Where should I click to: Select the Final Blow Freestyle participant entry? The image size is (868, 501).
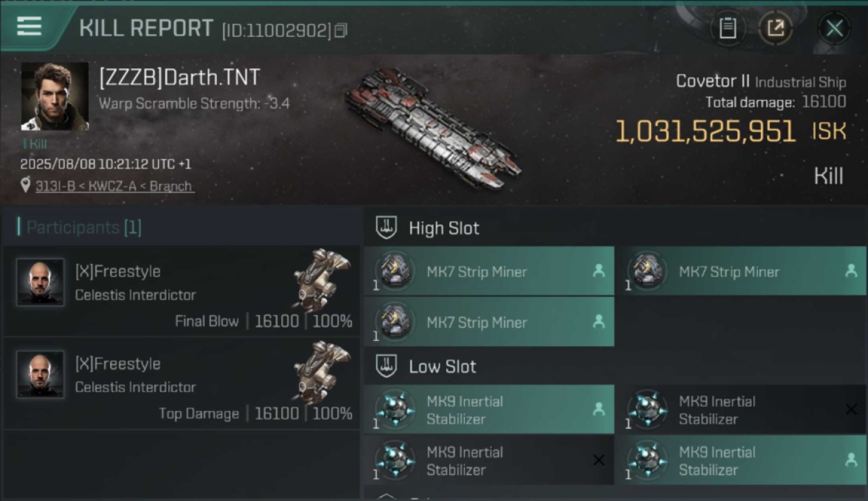tap(182, 291)
